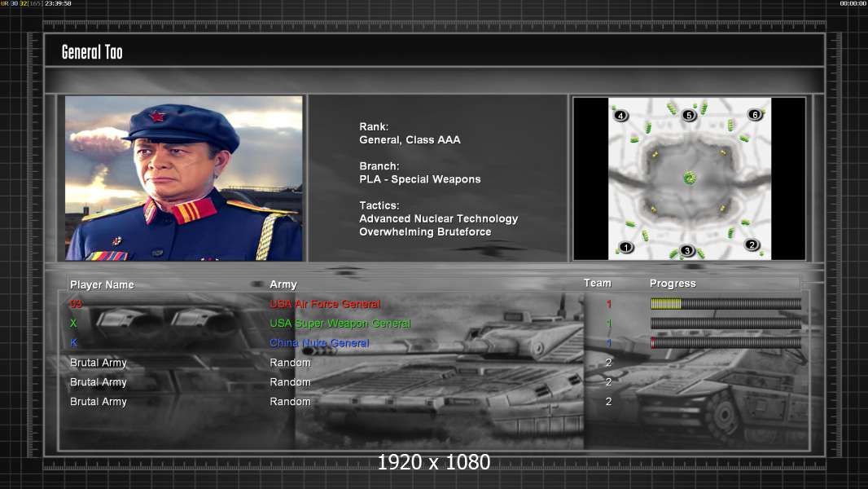The height and width of the screenshot is (489, 868).
Task: Select the "Advanced Nuclear Technology" line
Action: click(x=438, y=218)
